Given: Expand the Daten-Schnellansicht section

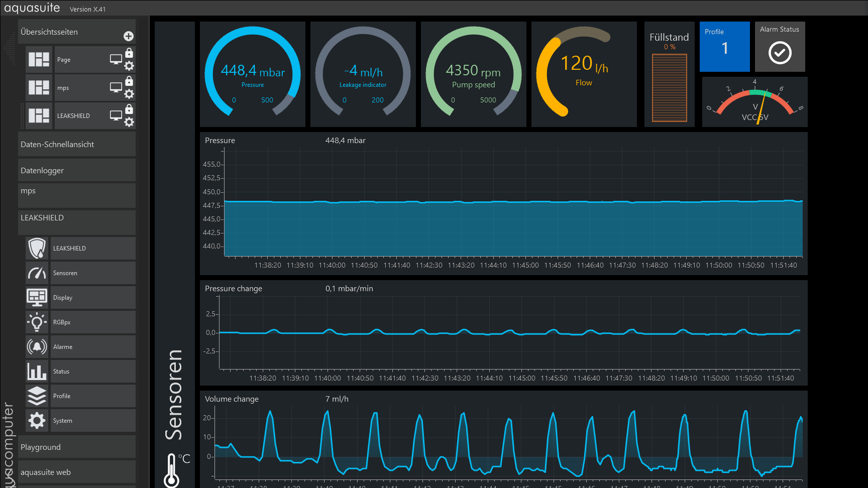Looking at the screenshot, I should click(x=76, y=145).
